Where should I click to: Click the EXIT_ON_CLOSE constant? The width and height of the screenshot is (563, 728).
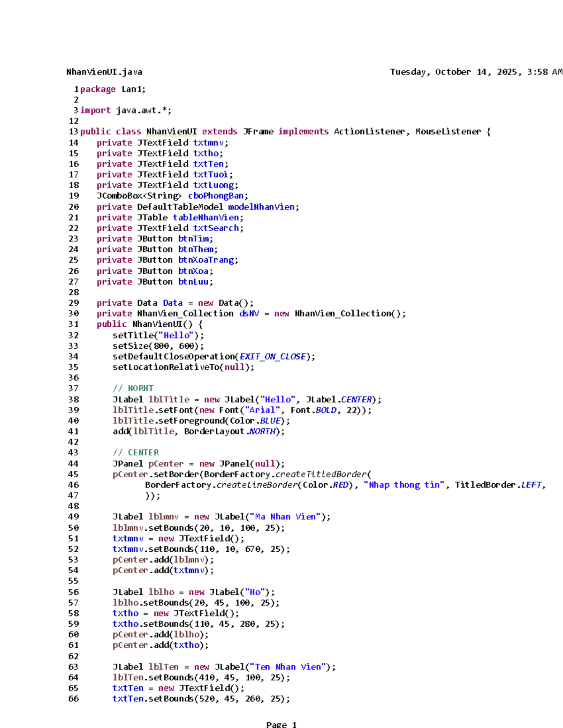click(x=273, y=356)
